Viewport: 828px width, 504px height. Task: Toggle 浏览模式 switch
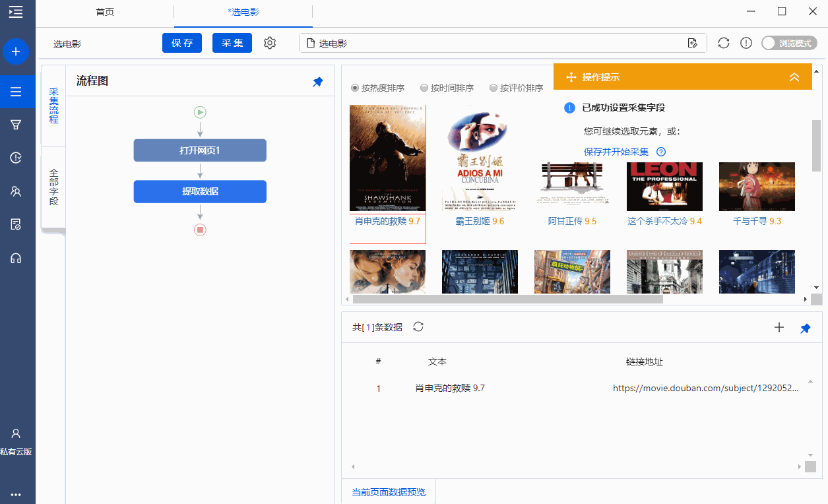point(789,43)
